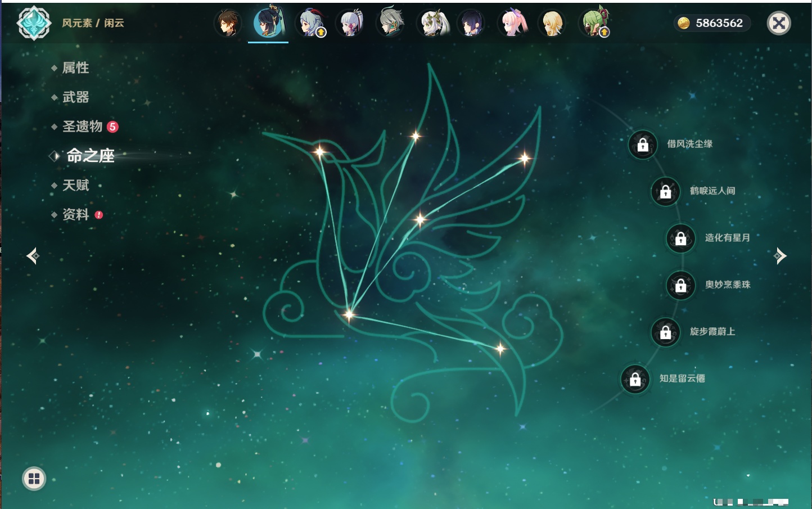Open constellation label 知是留云僊
The image size is (812, 509).
[683, 379]
